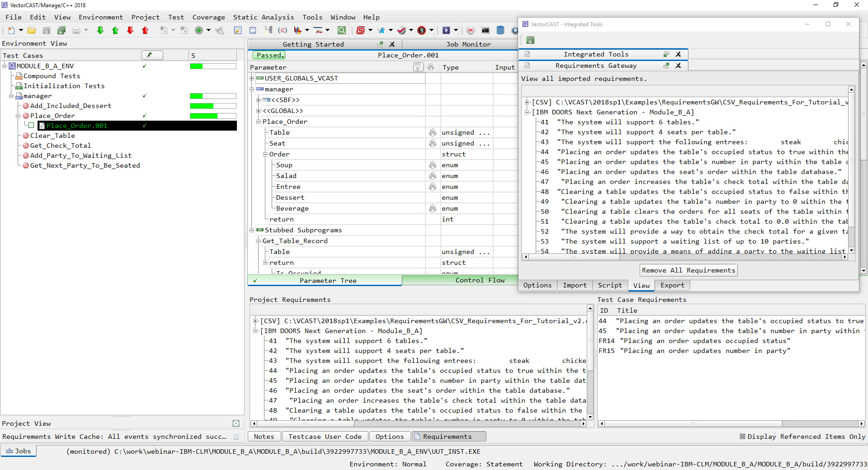Click the filter funnel icon in Parameter header
This screenshot has width=868, height=470.
418,67
